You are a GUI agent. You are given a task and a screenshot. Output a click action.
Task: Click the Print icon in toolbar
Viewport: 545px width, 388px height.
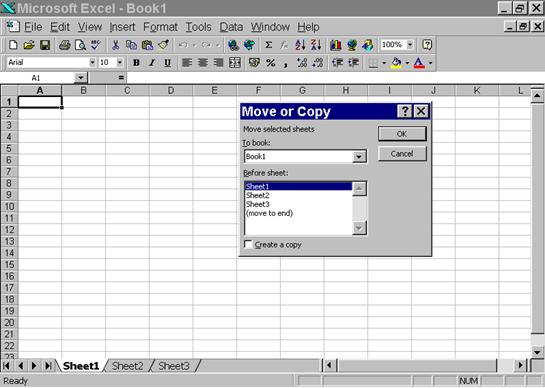65,45
